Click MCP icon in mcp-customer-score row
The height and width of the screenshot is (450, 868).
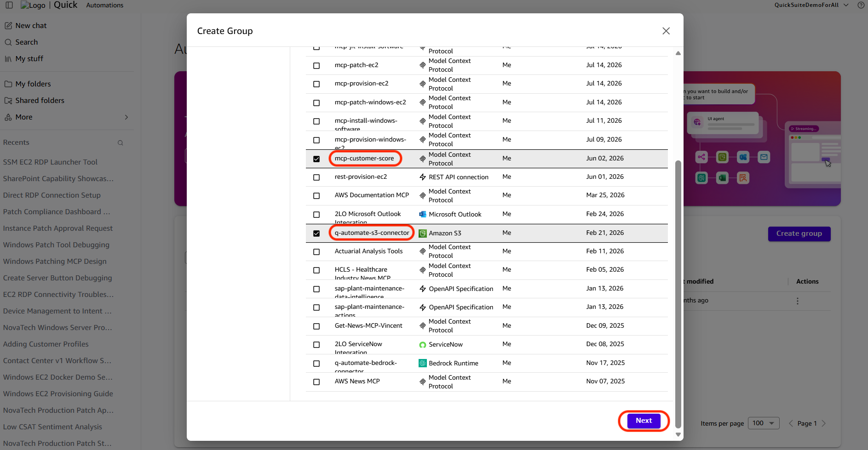[423, 159]
